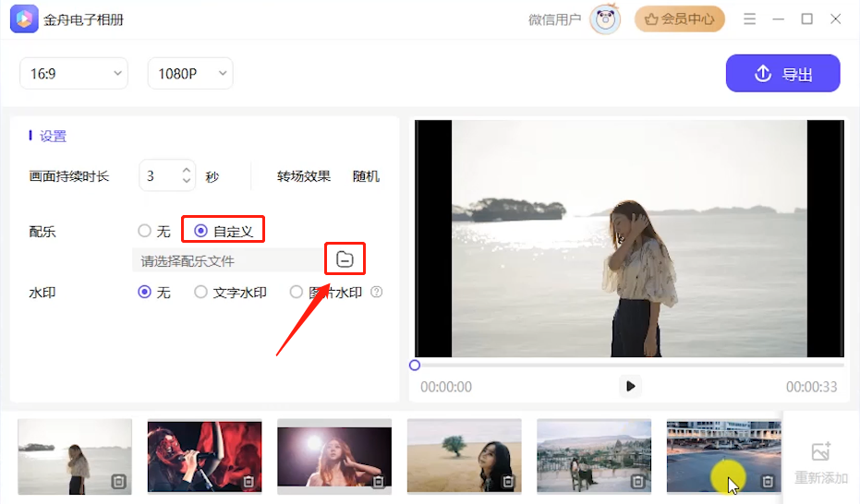
Task: Click the panda user avatar
Action: pos(605,19)
